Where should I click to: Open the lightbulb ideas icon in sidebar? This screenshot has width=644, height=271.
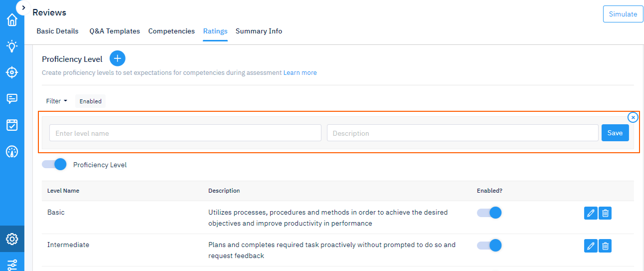[x=12, y=46]
